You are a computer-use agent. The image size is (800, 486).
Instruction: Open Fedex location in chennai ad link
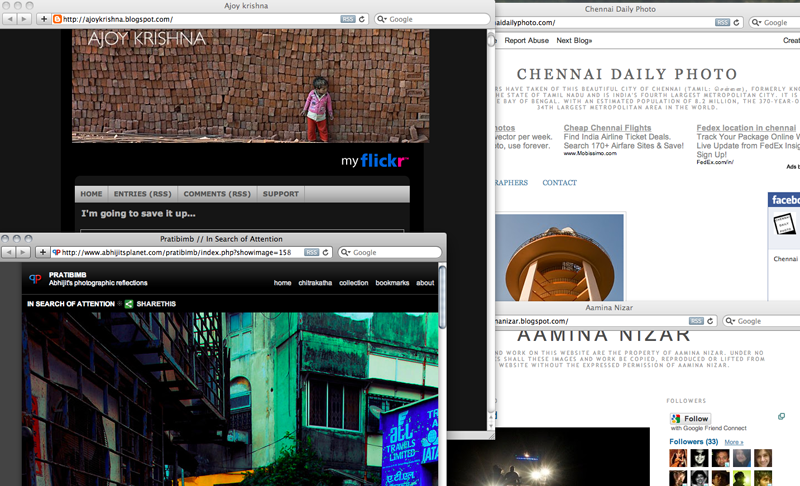point(746,127)
